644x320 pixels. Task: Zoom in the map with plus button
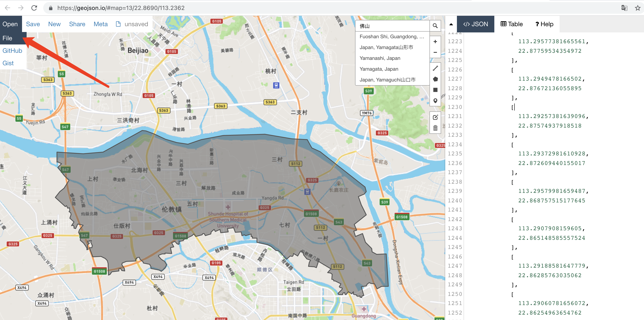click(x=435, y=42)
